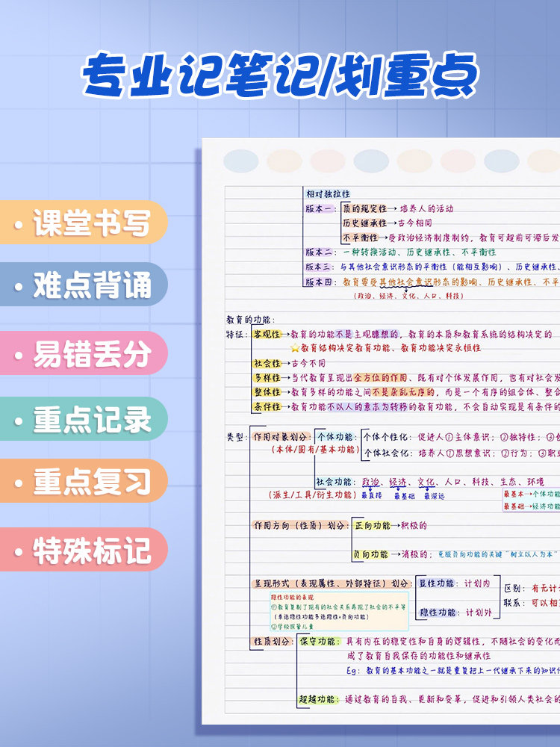Image resolution: width=560 pixels, height=747 pixels.
Task: Click the 课堂书写 orange pill label
Action: click(x=84, y=223)
